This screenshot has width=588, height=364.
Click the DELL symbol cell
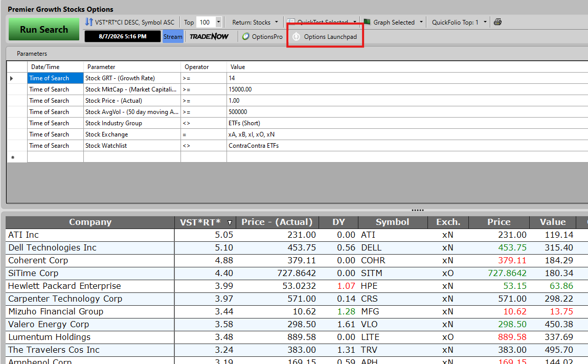tap(393, 248)
